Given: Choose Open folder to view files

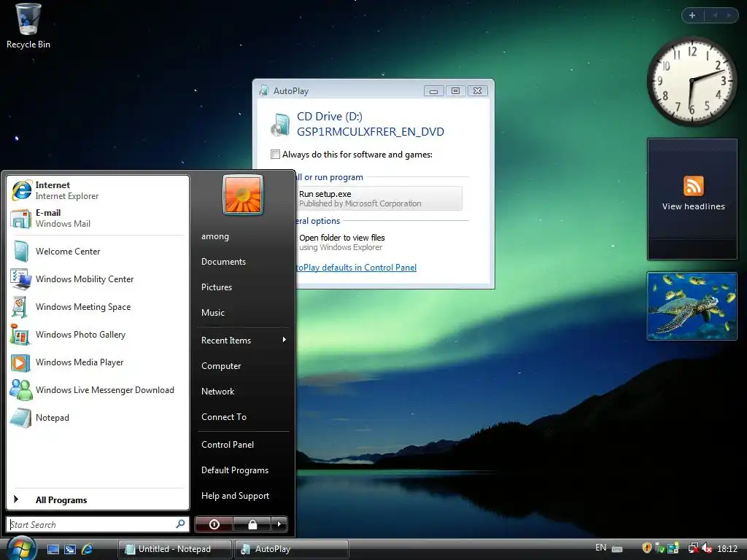Looking at the screenshot, I should (379, 242).
